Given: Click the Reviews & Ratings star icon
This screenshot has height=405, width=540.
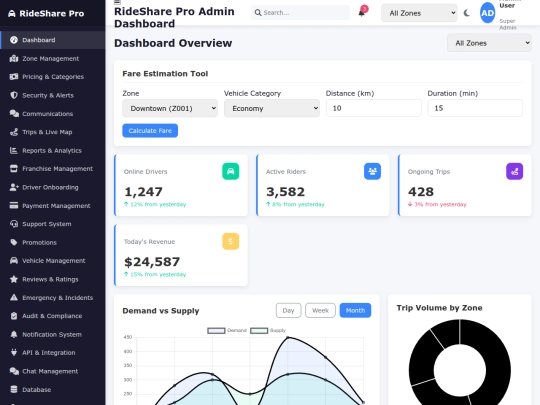Looking at the screenshot, I should click(14, 279).
